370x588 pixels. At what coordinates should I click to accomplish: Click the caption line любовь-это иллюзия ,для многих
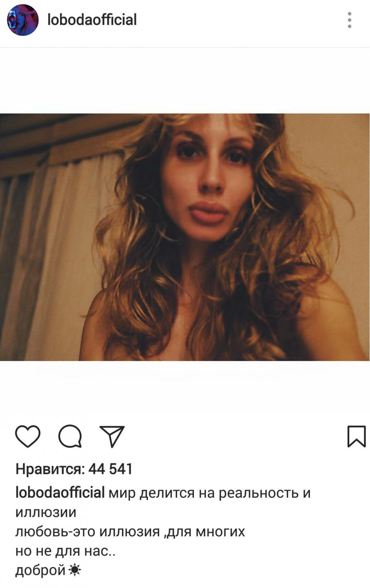(x=130, y=532)
